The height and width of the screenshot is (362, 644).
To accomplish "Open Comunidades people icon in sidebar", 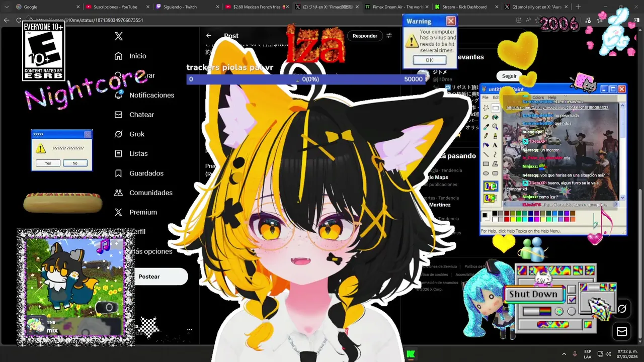I will point(118,193).
